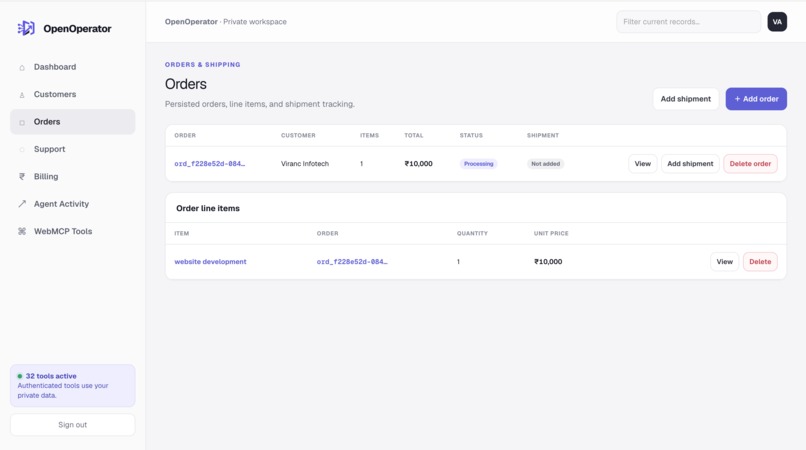806x450 pixels.
Task: Open order ID link in Orders table
Action: pos(210,164)
